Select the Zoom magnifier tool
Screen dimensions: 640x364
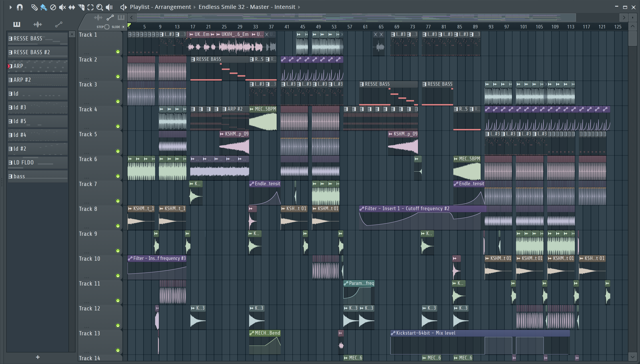pos(100,7)
